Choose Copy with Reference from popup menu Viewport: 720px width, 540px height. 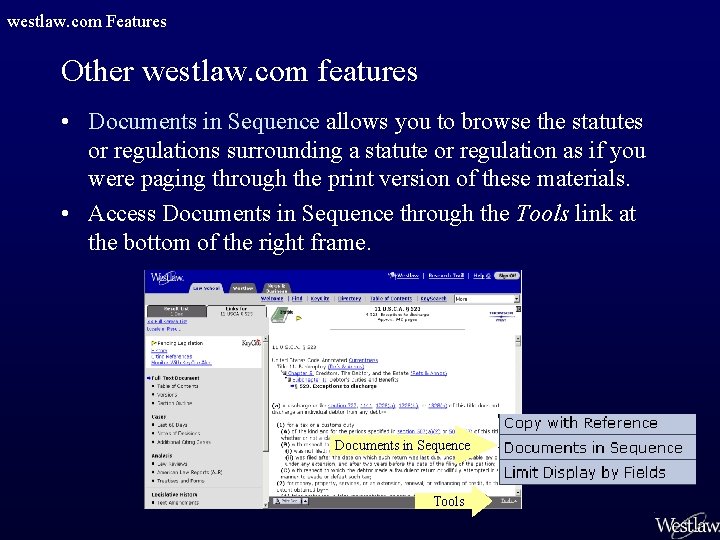coord(597,423)
